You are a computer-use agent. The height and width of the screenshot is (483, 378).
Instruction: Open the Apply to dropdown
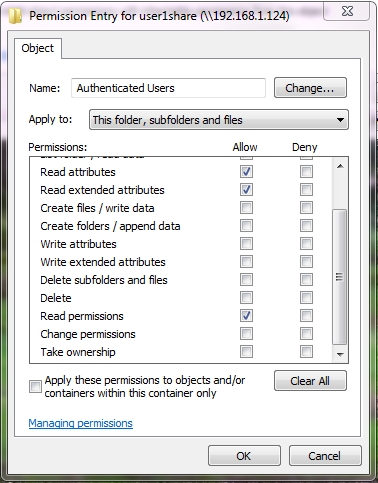(219, 120)
